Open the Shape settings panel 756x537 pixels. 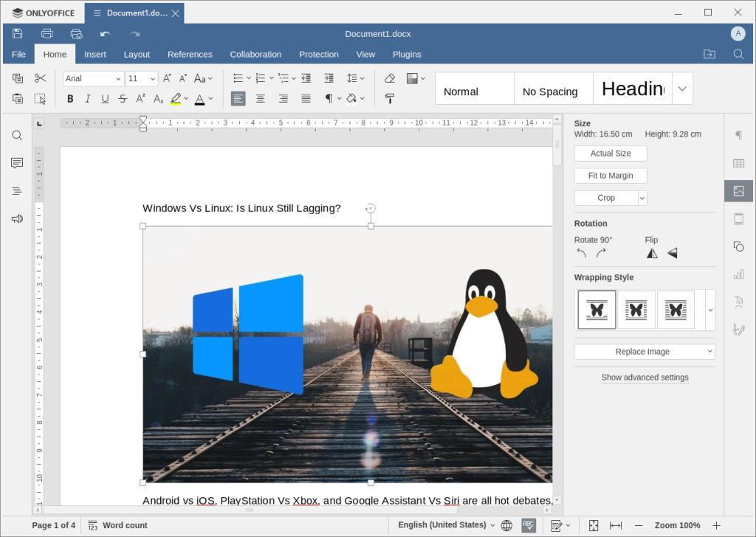coord(738,246)
